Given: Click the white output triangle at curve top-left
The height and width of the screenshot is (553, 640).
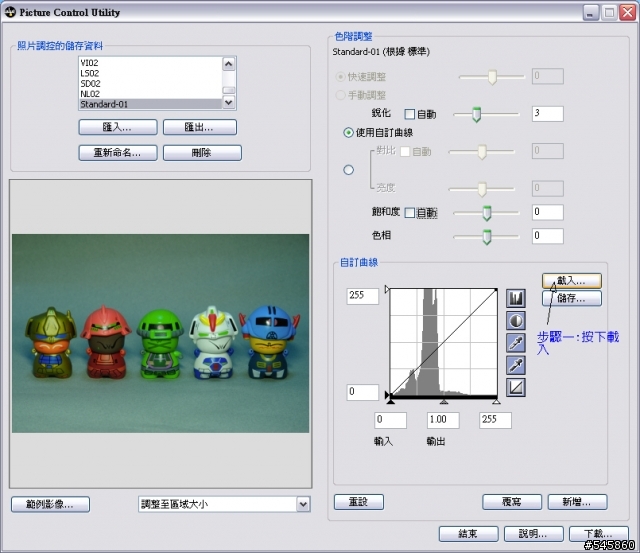Looking at the screenshot, I should tap(387, 289).
